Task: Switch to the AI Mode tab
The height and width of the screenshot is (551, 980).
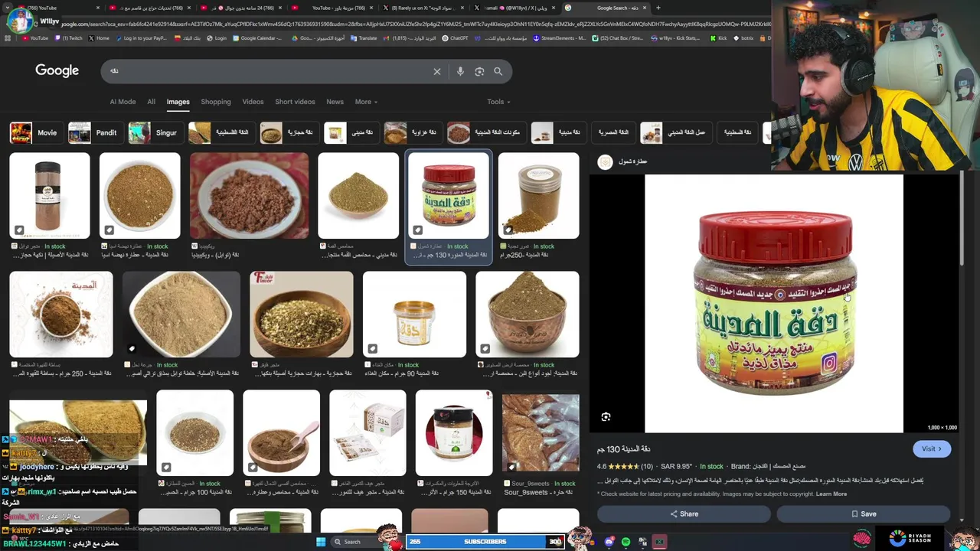Action: 122,102
